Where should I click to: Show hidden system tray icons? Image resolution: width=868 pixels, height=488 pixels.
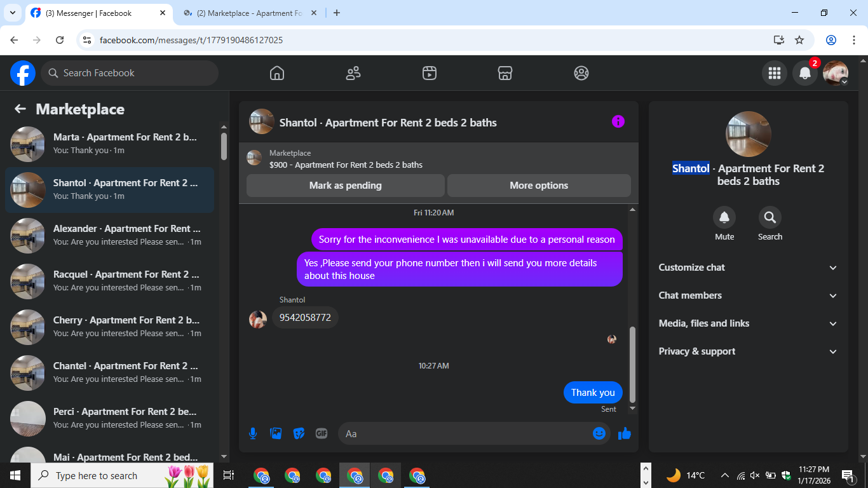(x=725, y=475)
